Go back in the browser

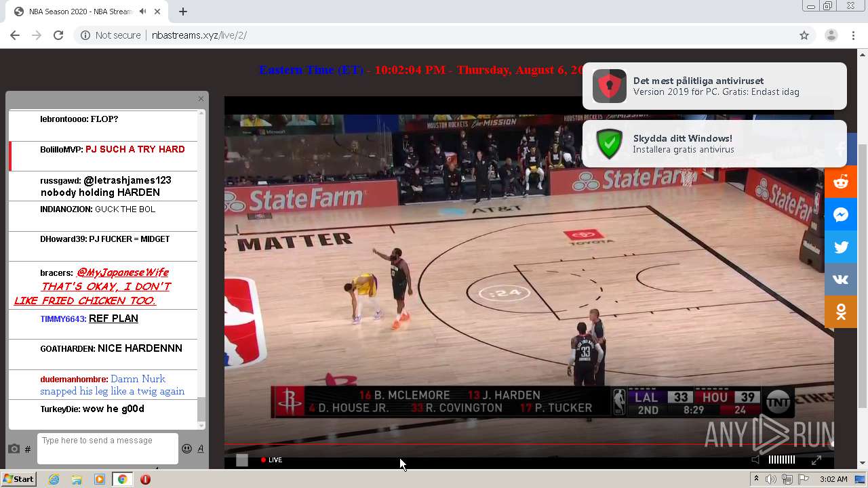15,35
